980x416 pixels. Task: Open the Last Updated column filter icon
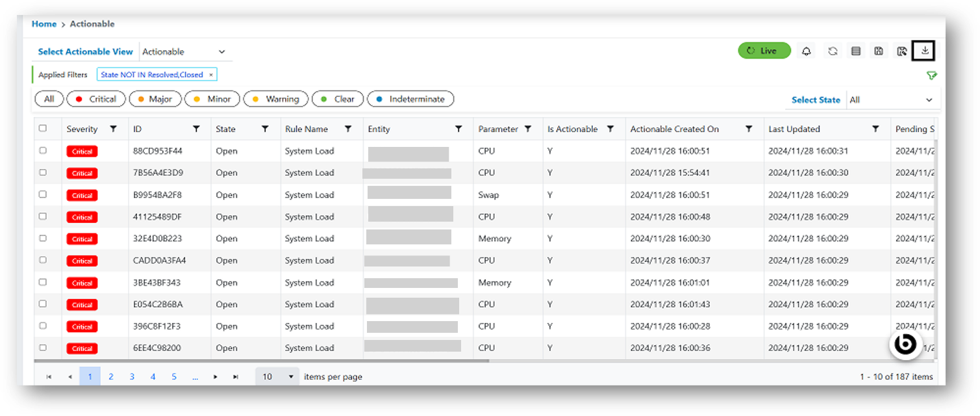click(x=875, y=129)
